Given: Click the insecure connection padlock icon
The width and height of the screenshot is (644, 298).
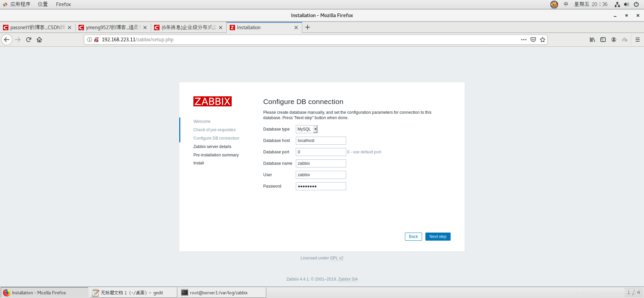Looking at the screenshot, I should tap(96, 40).
